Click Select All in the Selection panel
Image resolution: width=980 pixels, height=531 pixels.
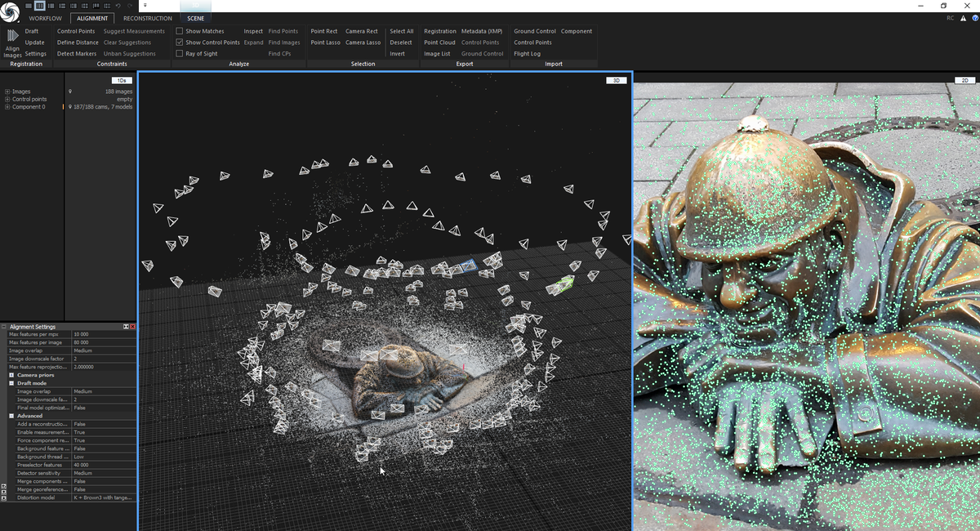(x=401, y=31)
